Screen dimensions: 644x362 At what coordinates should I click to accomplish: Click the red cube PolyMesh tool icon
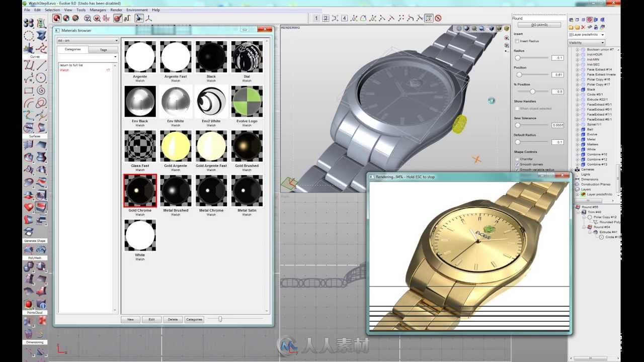(29, 304)
